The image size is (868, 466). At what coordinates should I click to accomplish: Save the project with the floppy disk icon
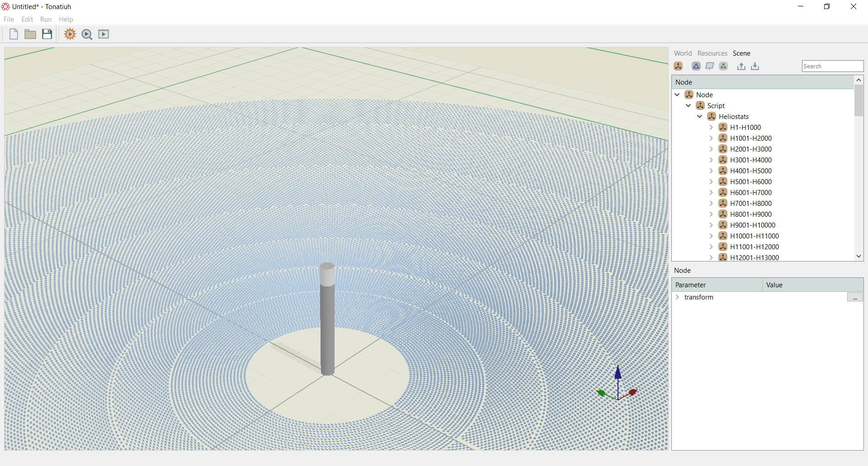tap(47, 34)
